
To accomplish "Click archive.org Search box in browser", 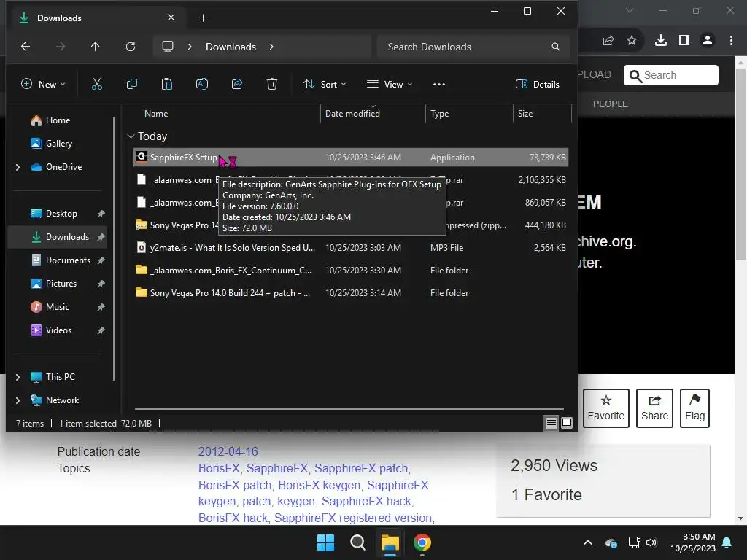I will point(671,75).
